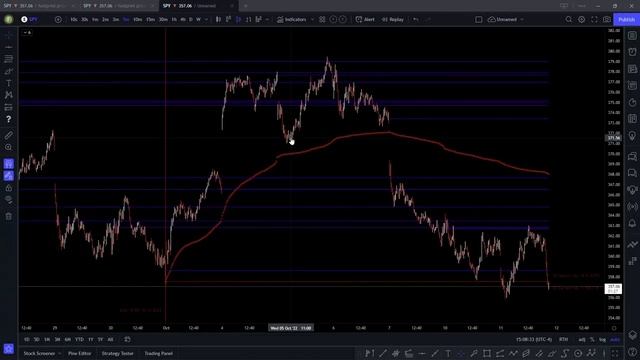Toggle auto scale mode
Image resolution: width=640 pixels, height=360 pixels.
[615, 340]
